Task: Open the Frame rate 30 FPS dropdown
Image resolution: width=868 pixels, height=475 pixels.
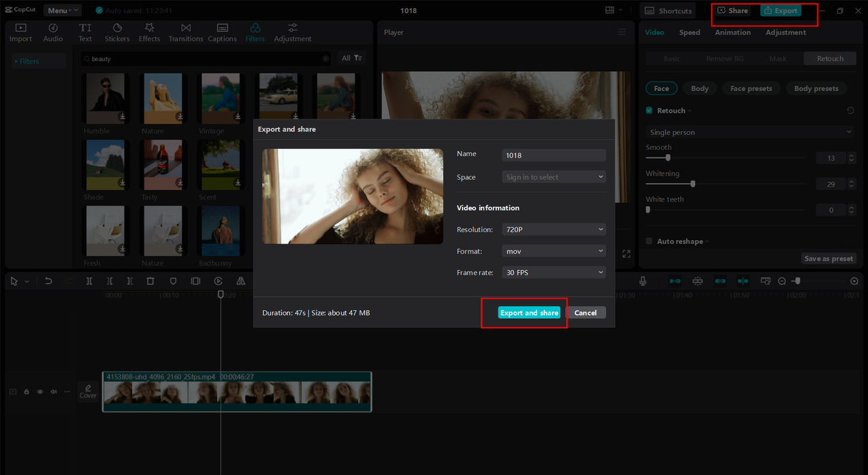Action: click(553, 272)
